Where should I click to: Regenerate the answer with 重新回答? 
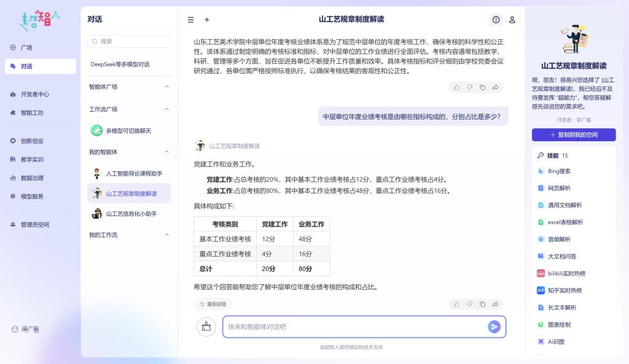[213, 304]
